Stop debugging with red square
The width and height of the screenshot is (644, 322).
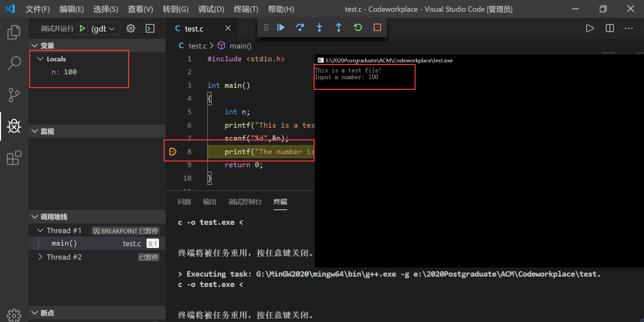pyautogui.click(x=377, y=27)
